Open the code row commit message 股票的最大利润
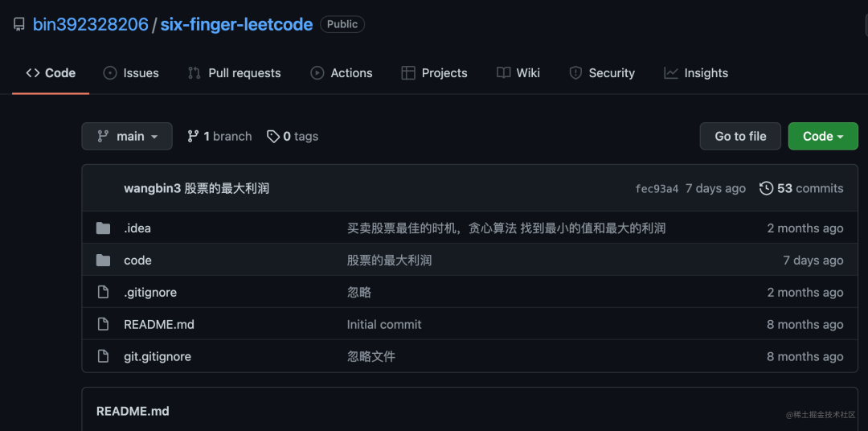 [x=389, y=261]
